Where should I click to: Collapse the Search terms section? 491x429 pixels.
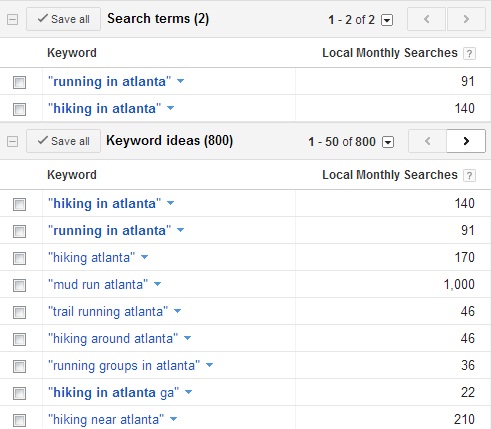pos(12,20)
